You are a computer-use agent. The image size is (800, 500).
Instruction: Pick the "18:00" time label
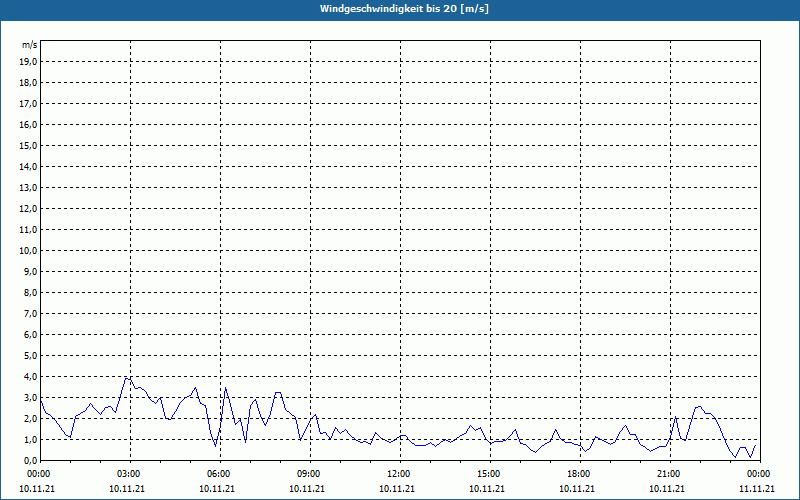[580, 474]
